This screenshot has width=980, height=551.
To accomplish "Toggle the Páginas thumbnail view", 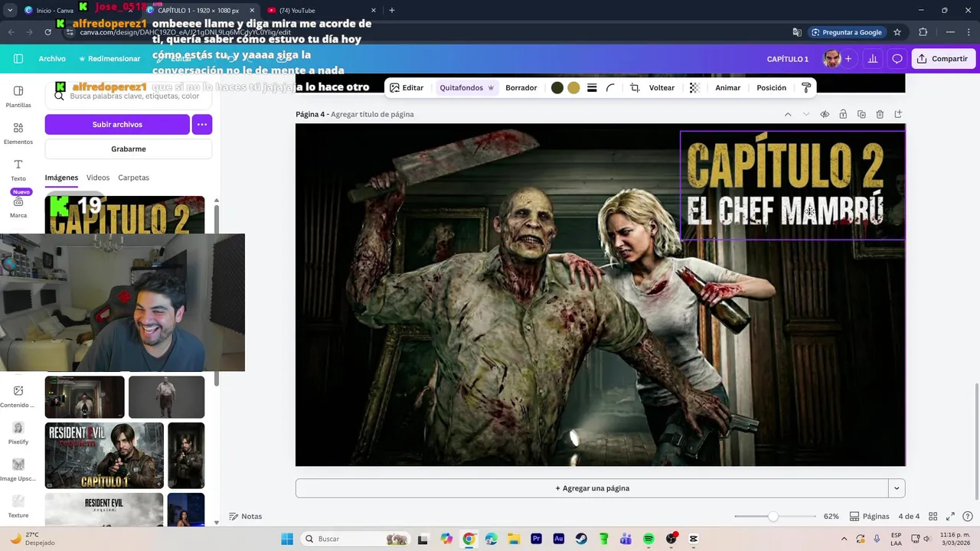I will pos(869,517).
